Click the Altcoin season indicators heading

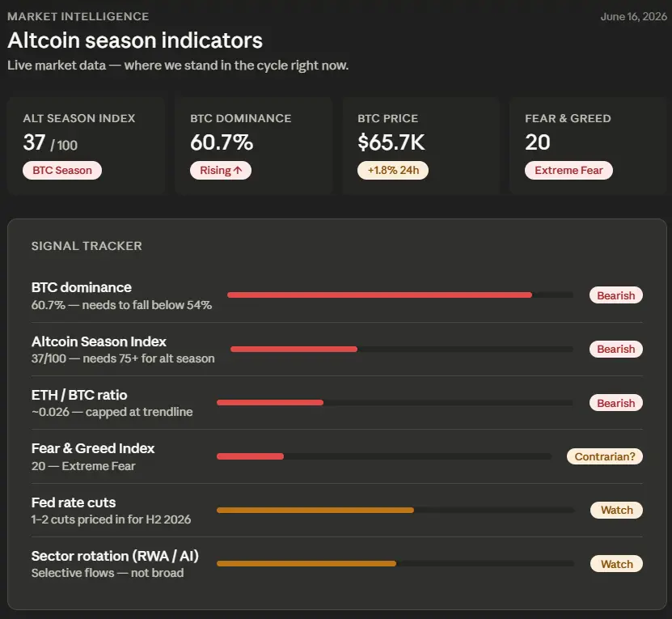(x=135, y=40)
